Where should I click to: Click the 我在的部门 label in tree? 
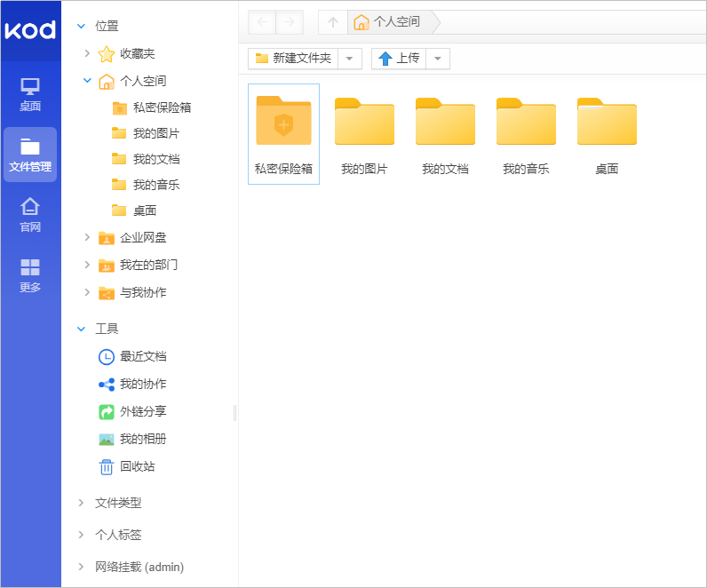click(x=149, y=265)
